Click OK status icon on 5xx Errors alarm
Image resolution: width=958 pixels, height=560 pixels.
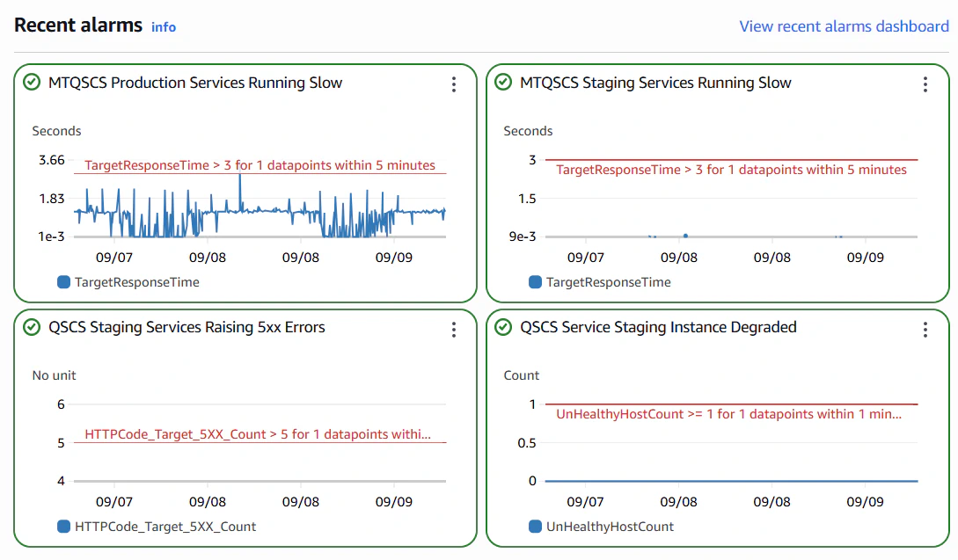(32, 327)
